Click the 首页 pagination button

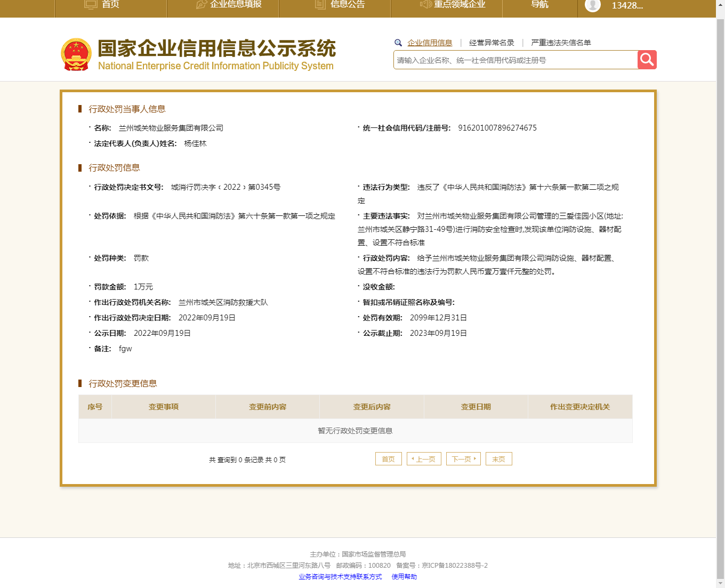click(389, 459)
